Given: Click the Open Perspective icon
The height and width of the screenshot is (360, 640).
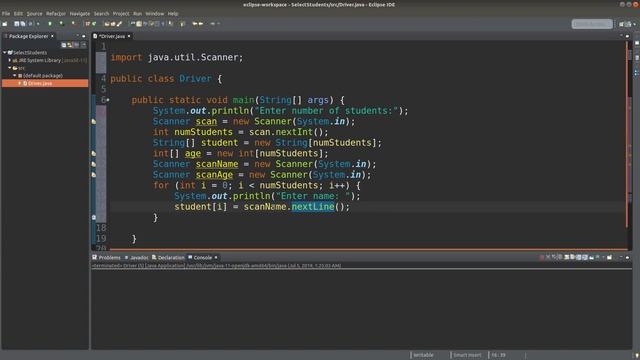Looking at the screenshot, I should click(622, 24).
